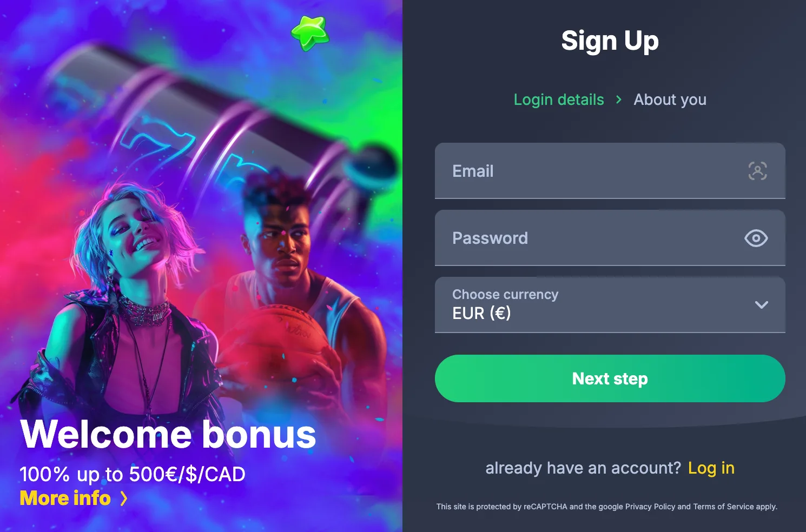
Task: Click the arrow next to More info
Action: (124, 498)
